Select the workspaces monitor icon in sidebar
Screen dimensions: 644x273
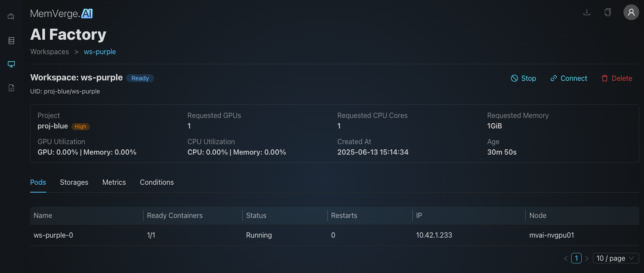(11, 64)
